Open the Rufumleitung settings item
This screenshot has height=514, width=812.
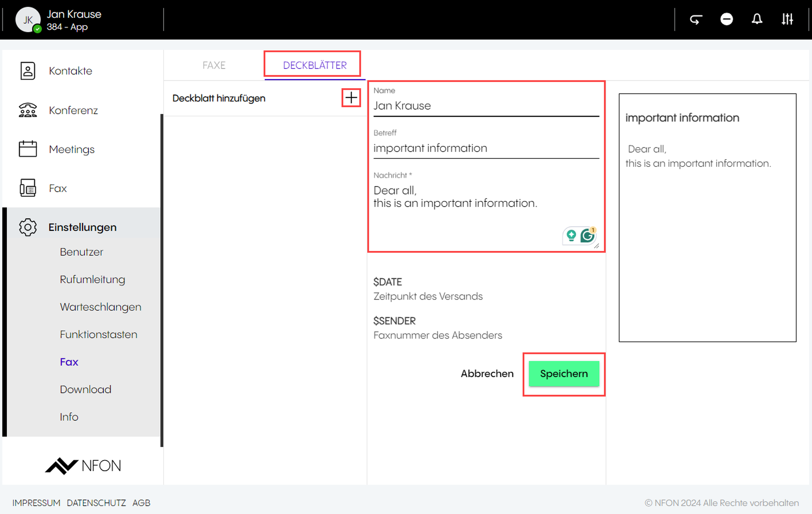pyautogui.click(x=92, y=279)
